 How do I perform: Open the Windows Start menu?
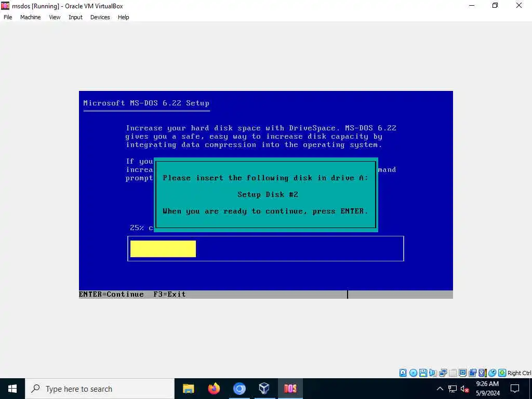point(12,389)
